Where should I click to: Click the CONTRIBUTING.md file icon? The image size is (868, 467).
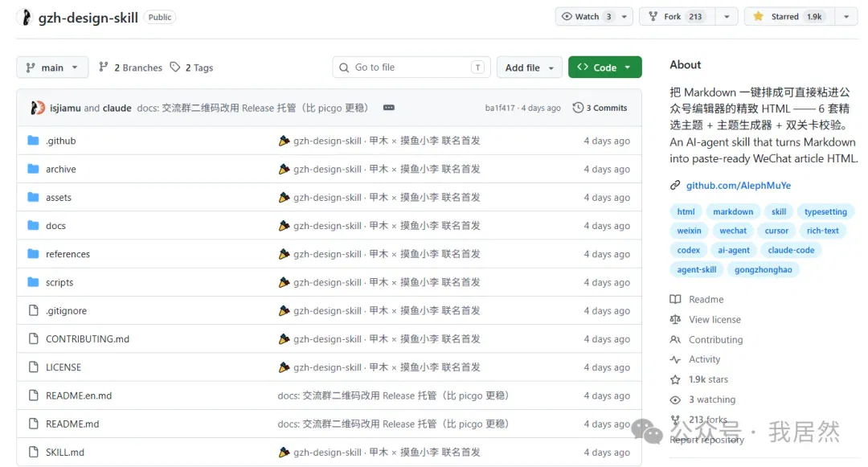click(33, 338)
